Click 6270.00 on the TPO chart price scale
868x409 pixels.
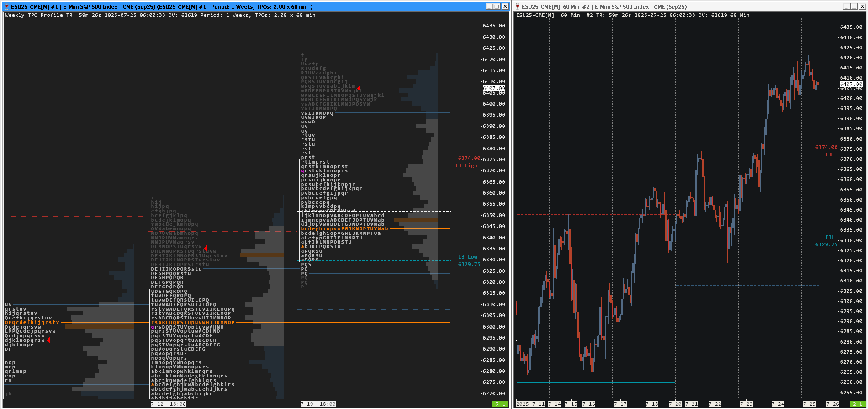494,393
